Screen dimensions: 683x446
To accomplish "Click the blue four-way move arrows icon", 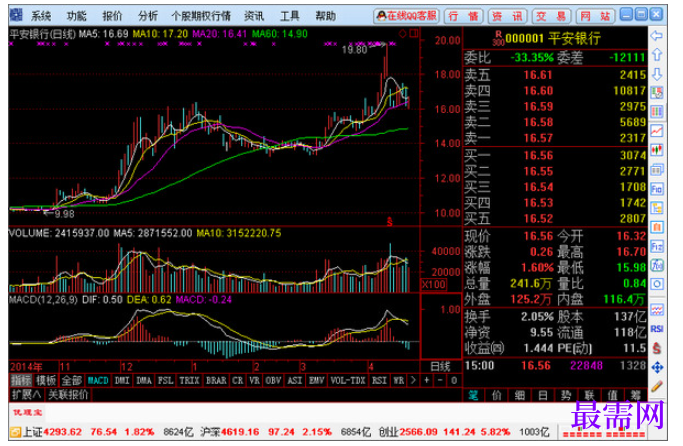I will pos(656,367).
